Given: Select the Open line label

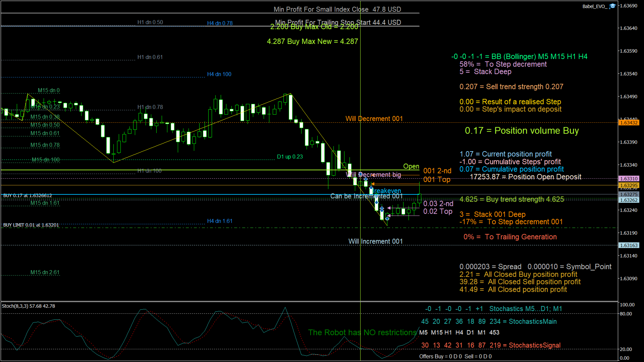Looking at the screenshot, I should coord(411,166).
